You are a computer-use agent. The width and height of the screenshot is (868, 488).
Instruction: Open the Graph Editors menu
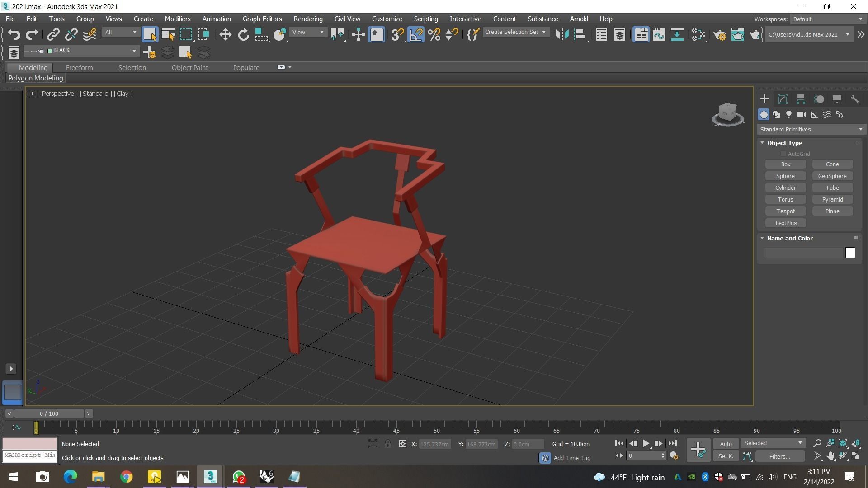click(x=262, y=19)
